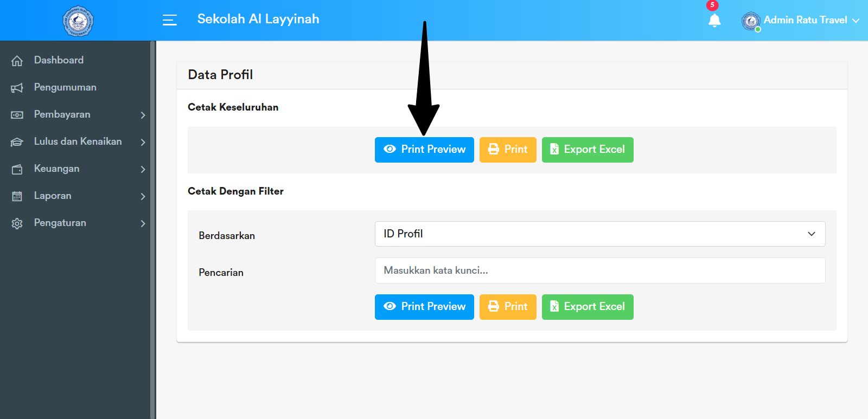The width and height of the screenshot is (868, 419).
Task: Click the Dashboard home icon
Action: tap(17, 61)
